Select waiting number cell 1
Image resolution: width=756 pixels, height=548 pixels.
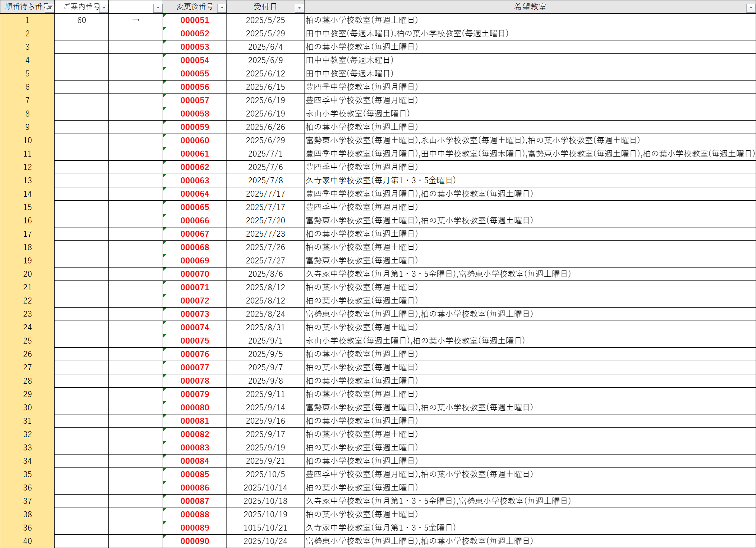click(27, 20)
